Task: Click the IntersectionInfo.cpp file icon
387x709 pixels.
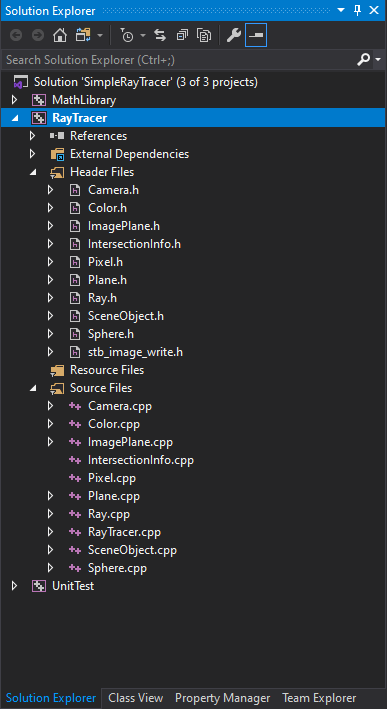Action: click(75, 460)
